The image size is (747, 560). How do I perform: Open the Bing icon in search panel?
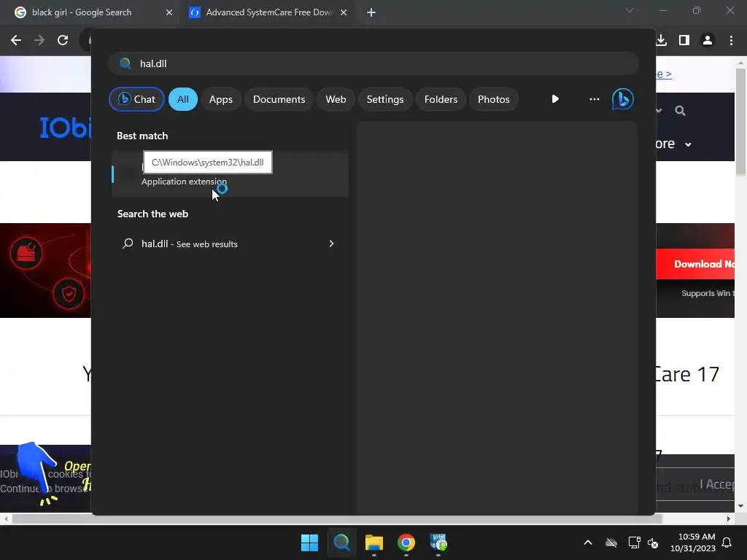623,99
